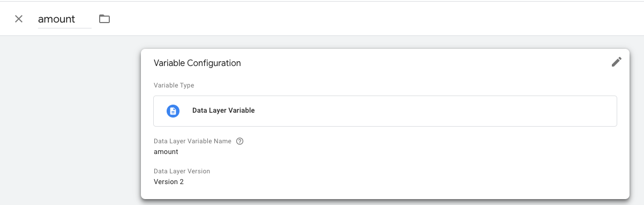644x205 pixels.
Task: Click the pencil edit icon in Variable Configuration
Action: tap(617, 62)
